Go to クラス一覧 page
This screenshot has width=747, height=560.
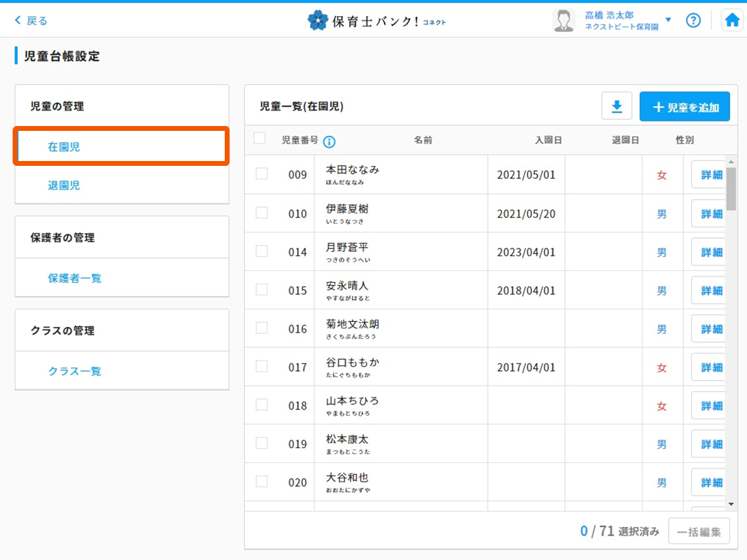[x=74, y=371]
